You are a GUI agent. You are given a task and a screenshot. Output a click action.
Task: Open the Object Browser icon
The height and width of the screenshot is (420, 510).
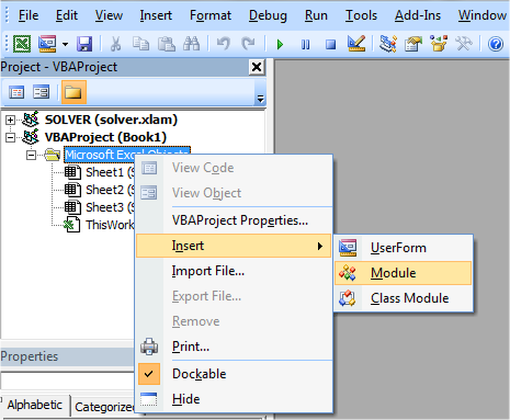pyautogui.click(x=438, y=44)
